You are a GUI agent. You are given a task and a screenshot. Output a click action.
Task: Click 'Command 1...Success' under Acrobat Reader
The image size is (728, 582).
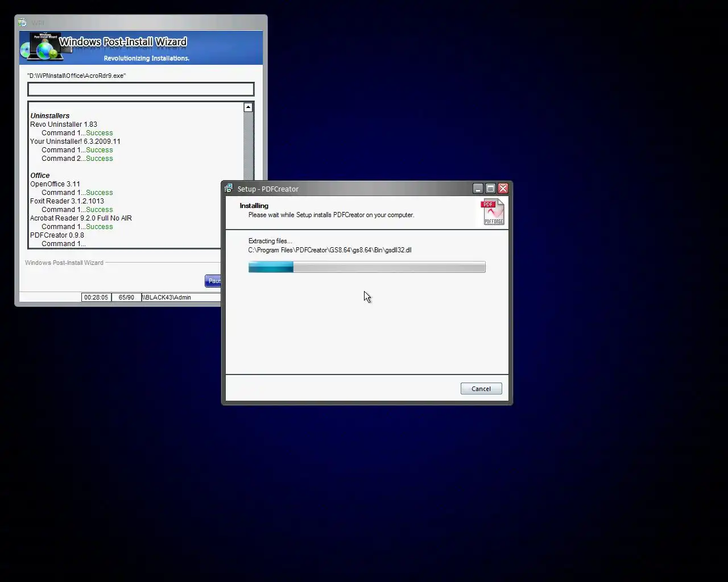[x=77, y=227]
